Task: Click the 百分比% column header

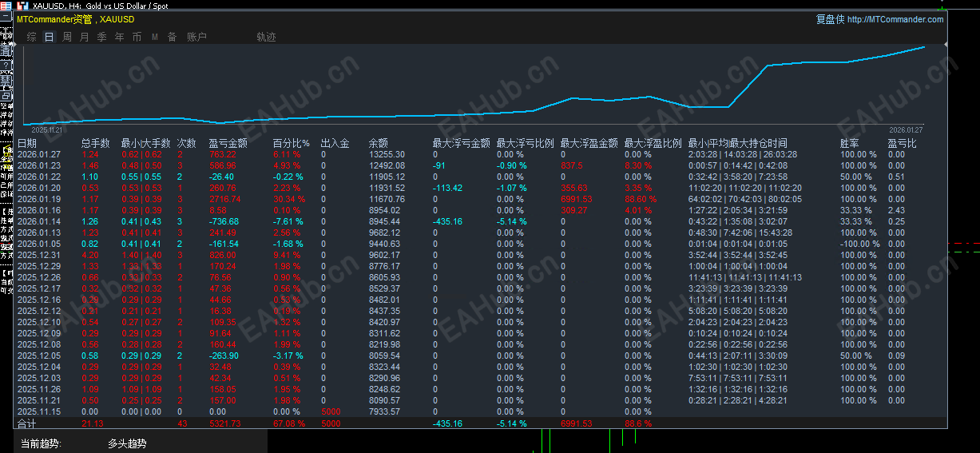Action: 291,143
